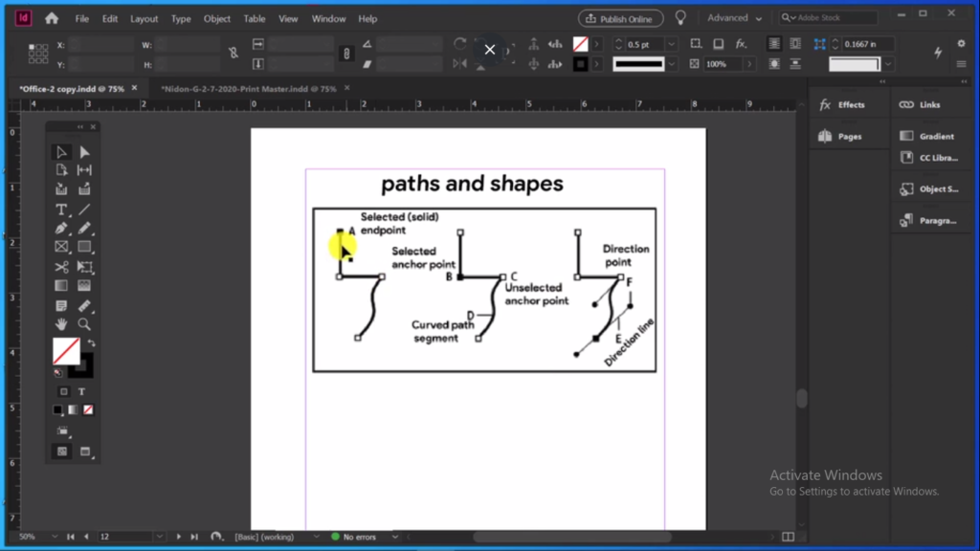Open the Object menu
The width and height of the screenshot is (980, 551).
tap(217, 19)
